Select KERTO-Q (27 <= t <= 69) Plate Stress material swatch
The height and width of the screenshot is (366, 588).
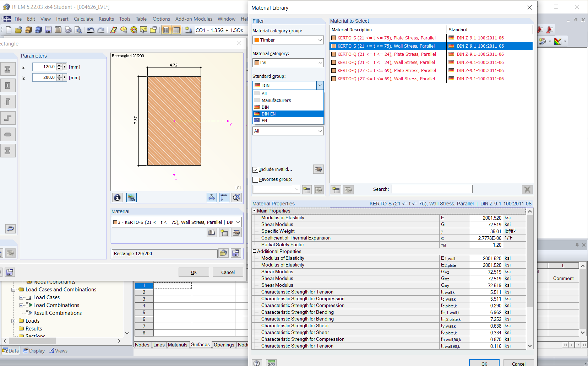point(334,71)
